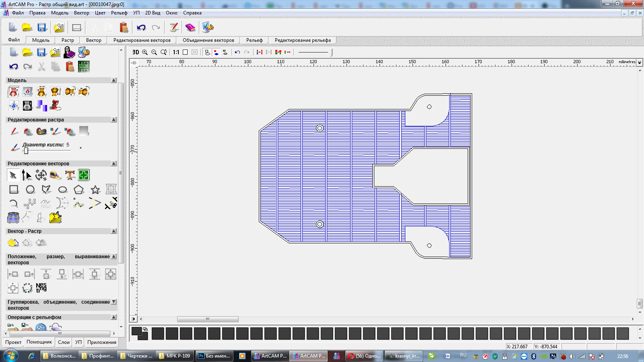Choose the create rectangle vector tool

coord(14,189)
